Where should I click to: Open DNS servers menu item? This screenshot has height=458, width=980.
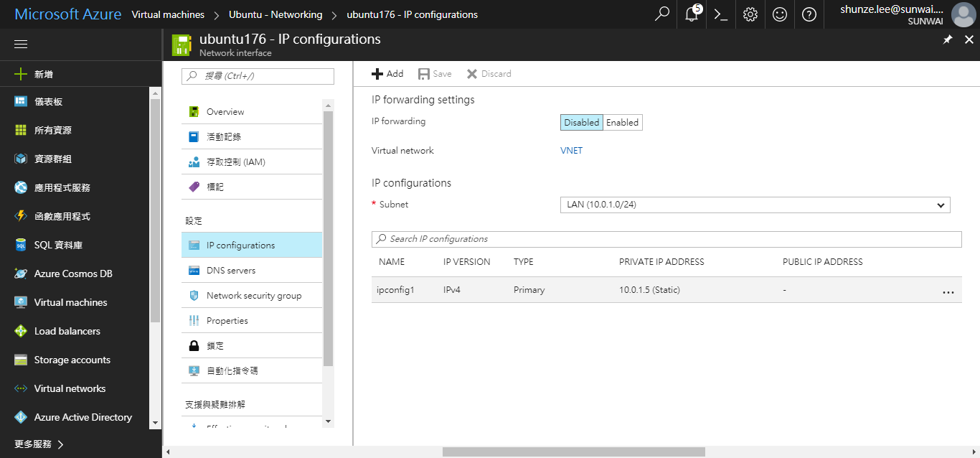pyautogui.click(x=252, y=271)
